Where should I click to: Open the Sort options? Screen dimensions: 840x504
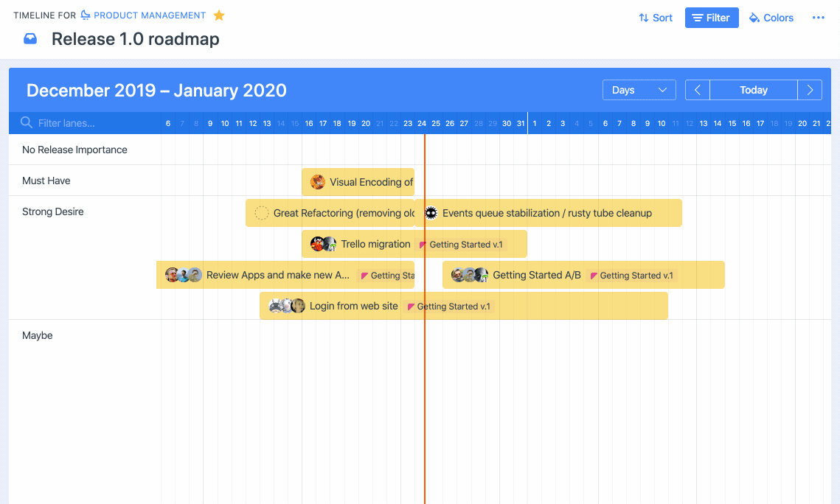pos(655,17)
